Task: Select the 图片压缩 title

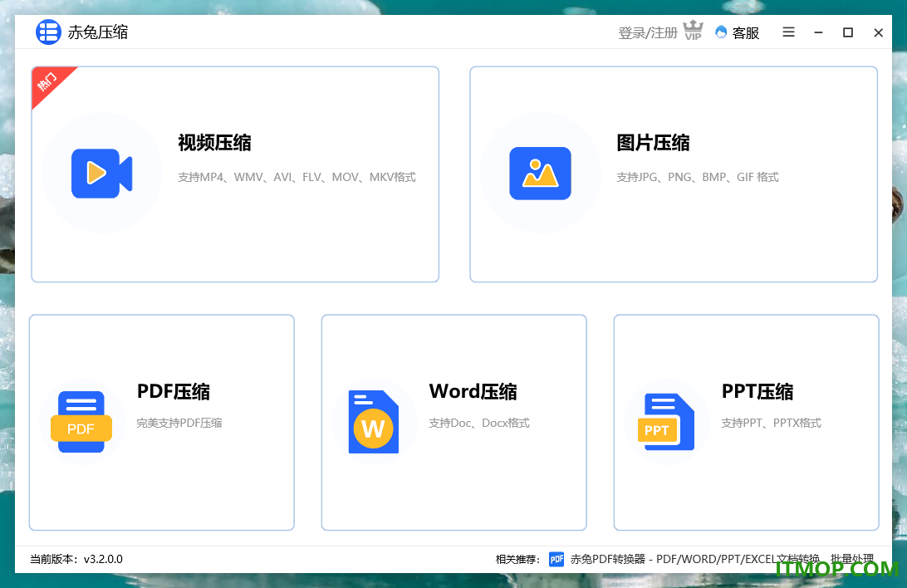Action: click(x=653, y=143)
